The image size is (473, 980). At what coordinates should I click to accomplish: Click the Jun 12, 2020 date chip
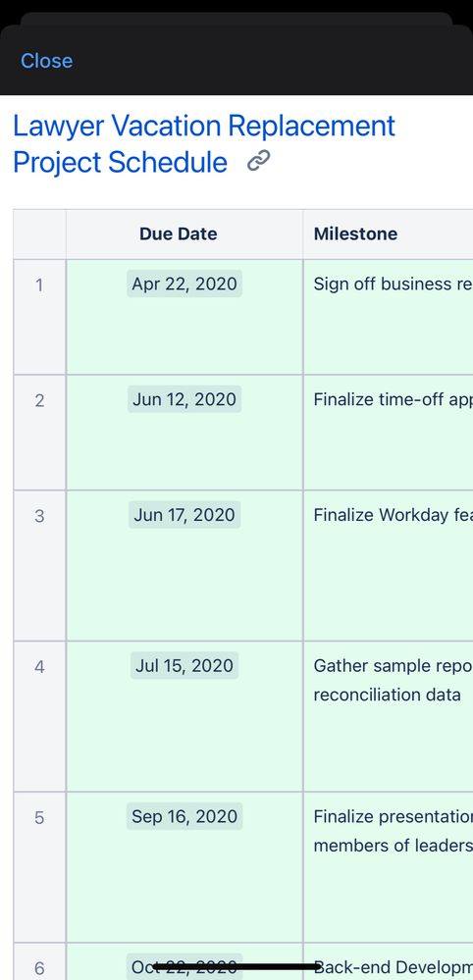point(184,399)
